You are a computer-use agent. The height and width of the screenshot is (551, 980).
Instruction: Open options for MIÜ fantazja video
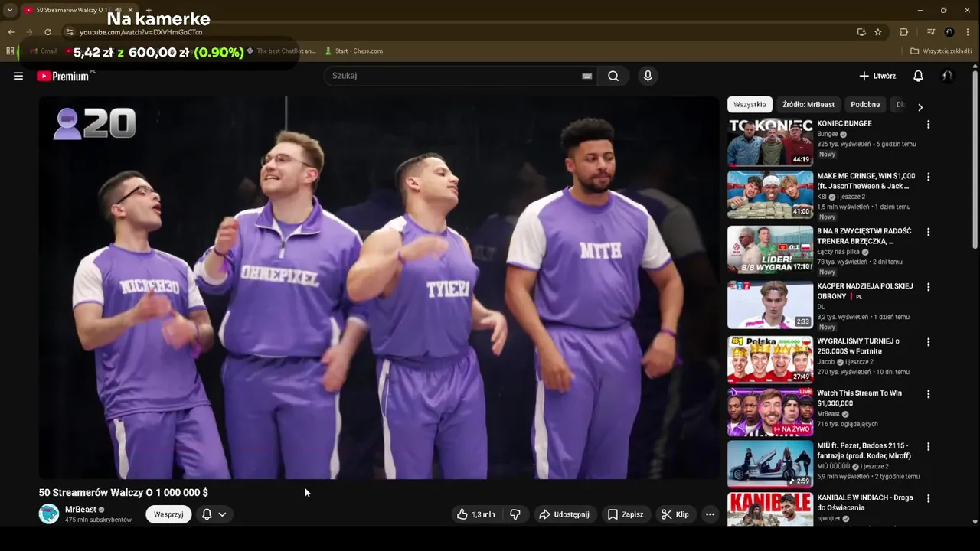click(x=928, y=446)
